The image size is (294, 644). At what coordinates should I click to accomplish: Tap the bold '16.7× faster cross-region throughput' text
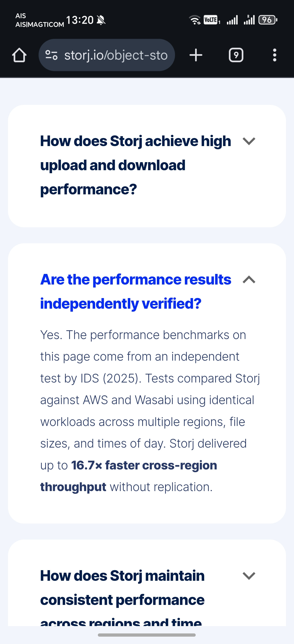click(x=144, y=465)
